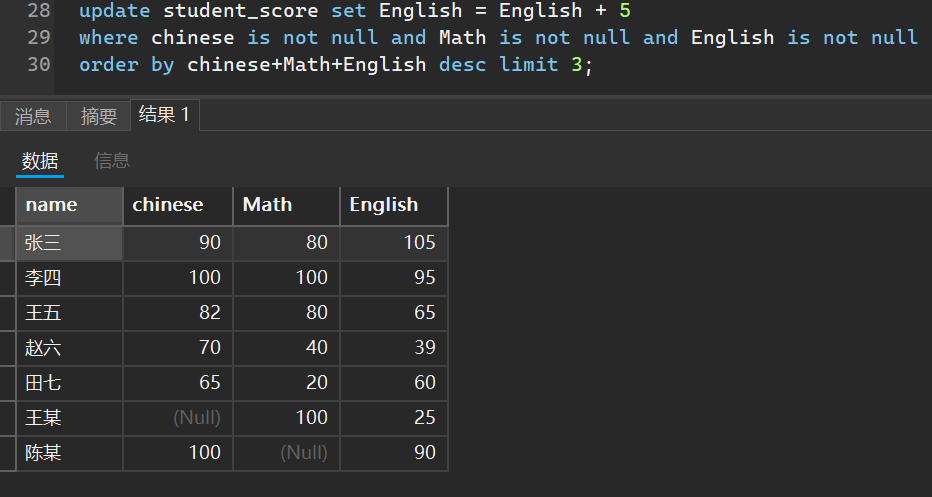Click 赵六's Math value 40
Viewport: 932px width, 497px height.
(x=286, y=348)
